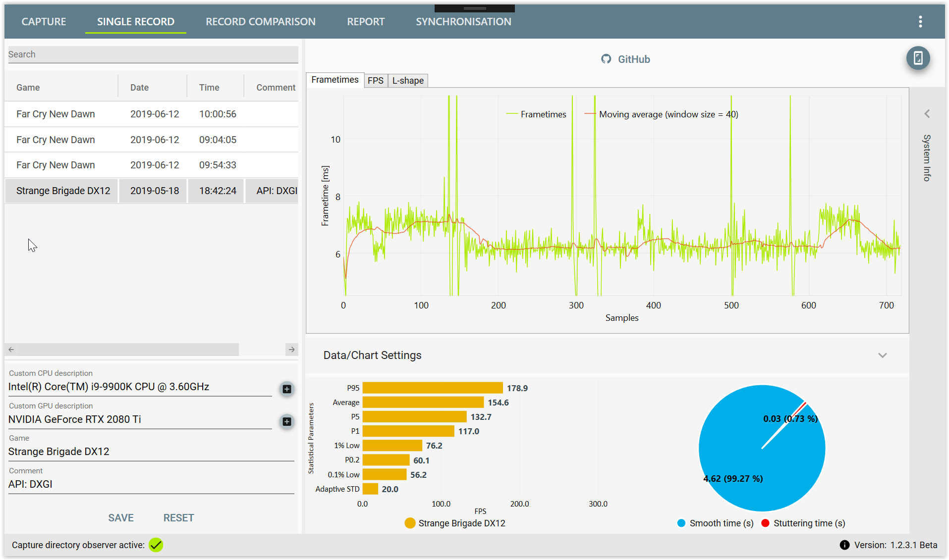Add the custom CPU description with plus icon
The height and width of the screenshot is (560, 949).
point(286,389)
